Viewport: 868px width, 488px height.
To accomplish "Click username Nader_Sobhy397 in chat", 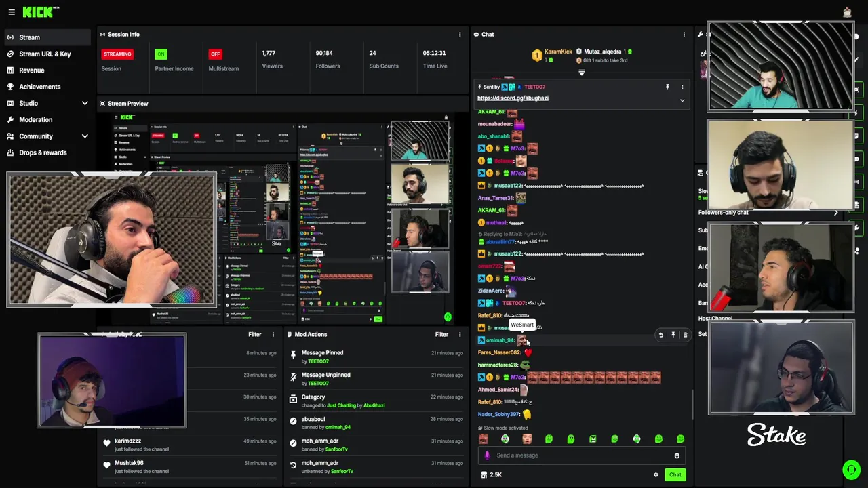I will pyautogui.click(x=498, y=414).
